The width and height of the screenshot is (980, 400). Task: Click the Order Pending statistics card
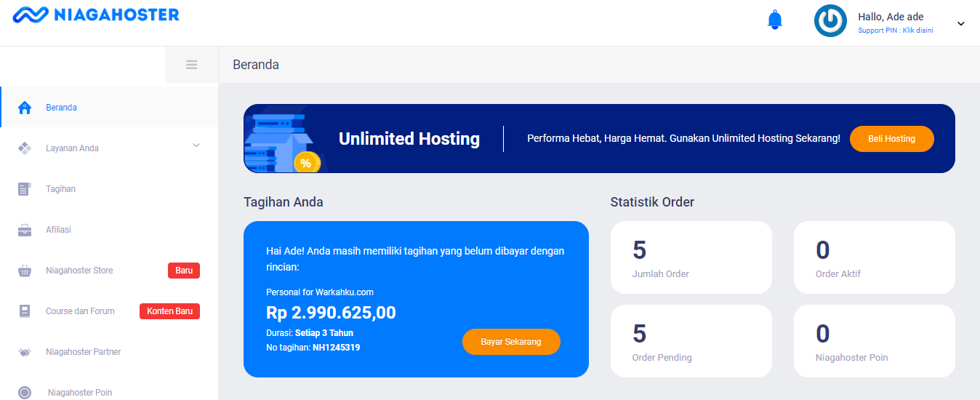point(691,341)
